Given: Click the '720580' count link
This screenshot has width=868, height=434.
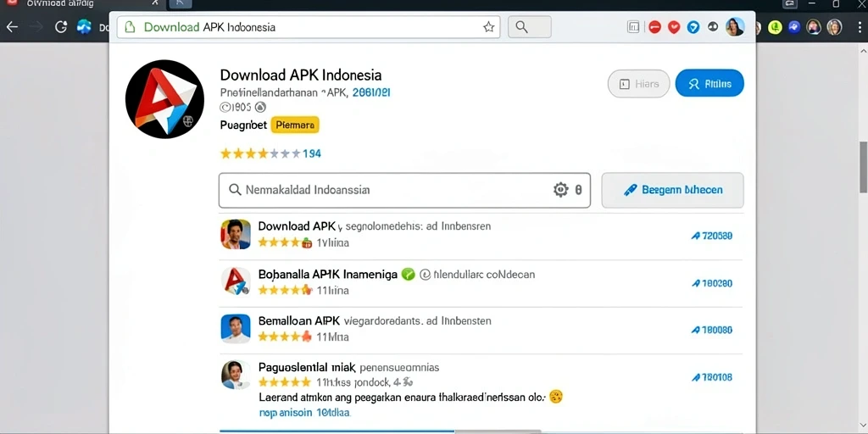Looking at the screenshot, I should tap(712, 236).
